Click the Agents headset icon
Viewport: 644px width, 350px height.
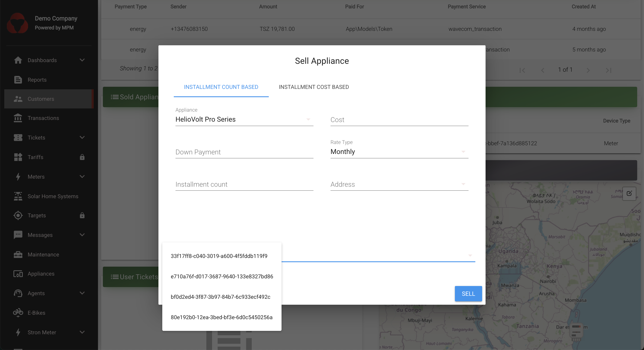pyautogui.click(x=18, y=293)
